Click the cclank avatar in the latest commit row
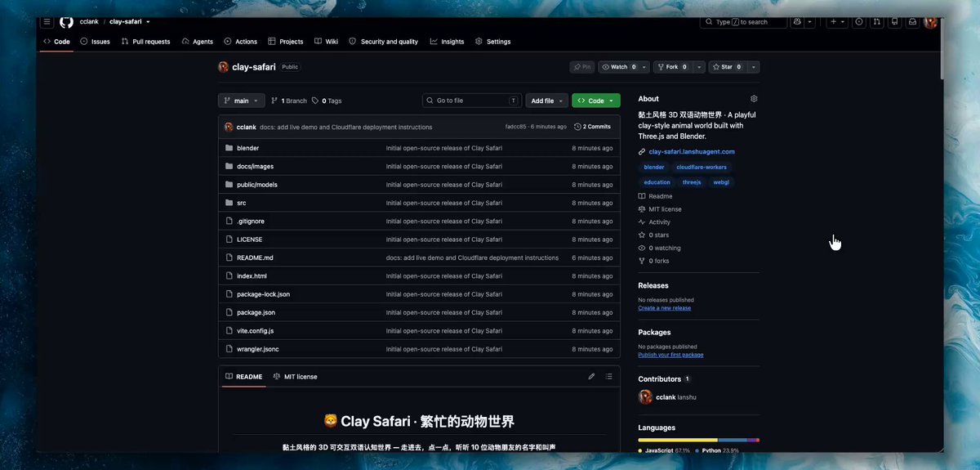This screenshot has height=470, width=980. [x=229, y=127]
